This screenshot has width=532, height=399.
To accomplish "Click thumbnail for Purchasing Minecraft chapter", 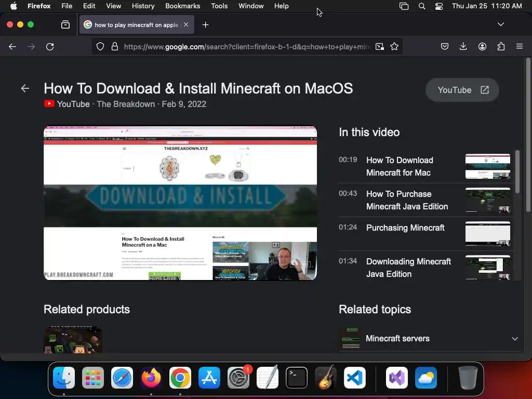I will click(487, 234).
